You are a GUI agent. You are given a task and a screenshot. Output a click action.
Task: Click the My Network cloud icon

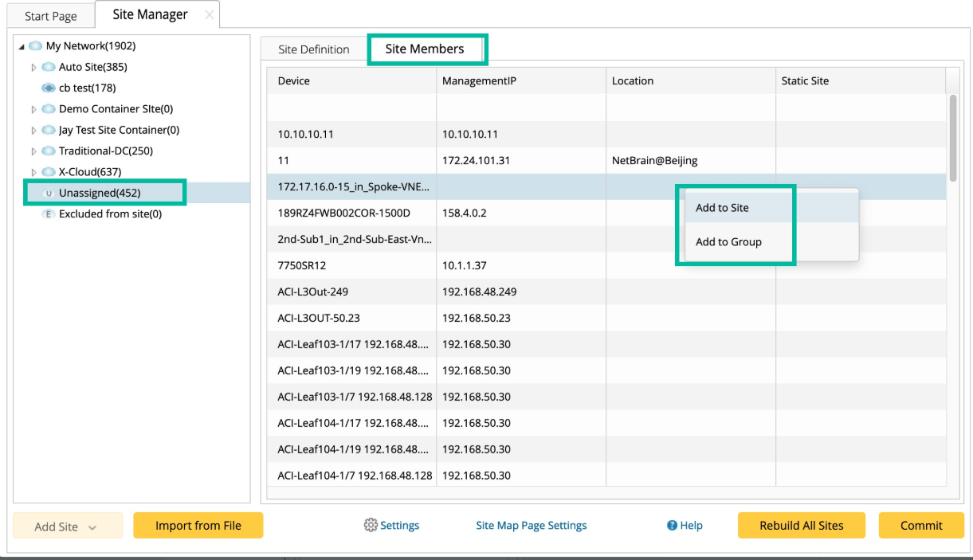pyautogui.click(x=36, y=46)
